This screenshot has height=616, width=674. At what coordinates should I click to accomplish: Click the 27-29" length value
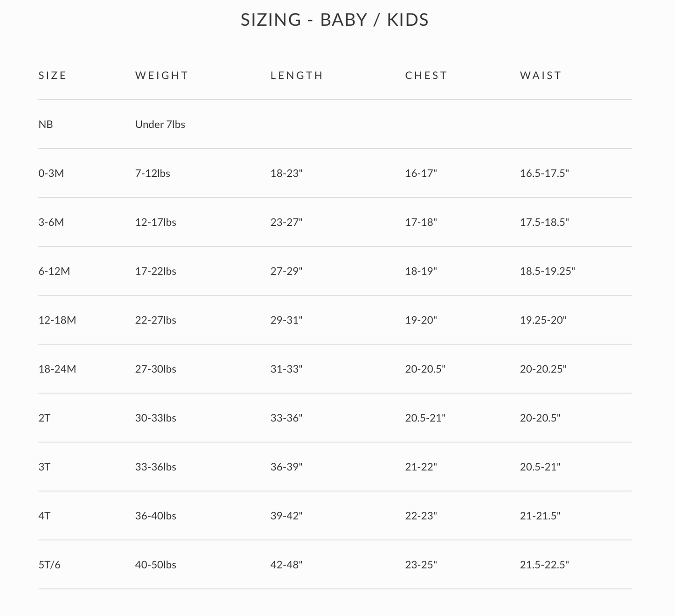286,272
